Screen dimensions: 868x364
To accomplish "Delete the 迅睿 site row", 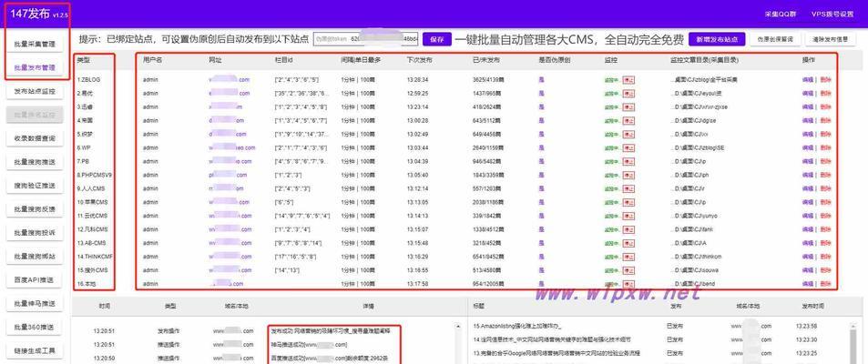I will (x=825, y=106).
